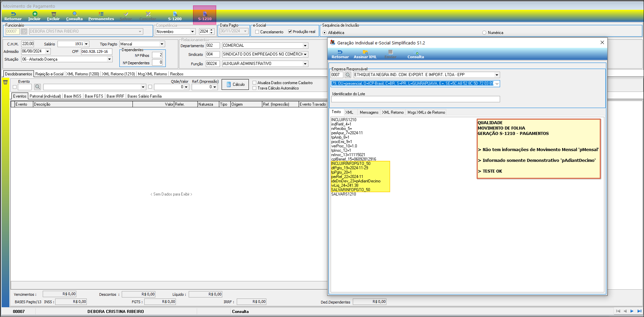Viewport: 644px width, 317px height.
Task: Increment the year 2024 stepper
Action: (212, 30)
